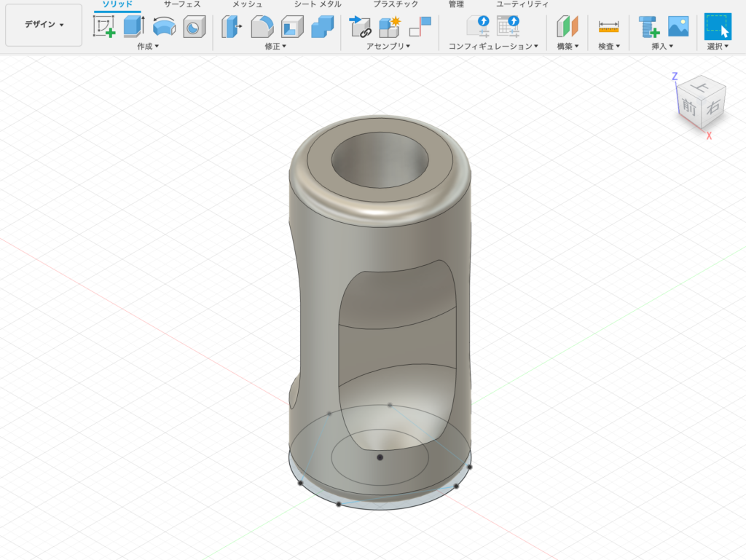The height and width of the screenshot is (560, 746).
Task: Click the Create Sketch tool icon
Action: coord(104,27)
